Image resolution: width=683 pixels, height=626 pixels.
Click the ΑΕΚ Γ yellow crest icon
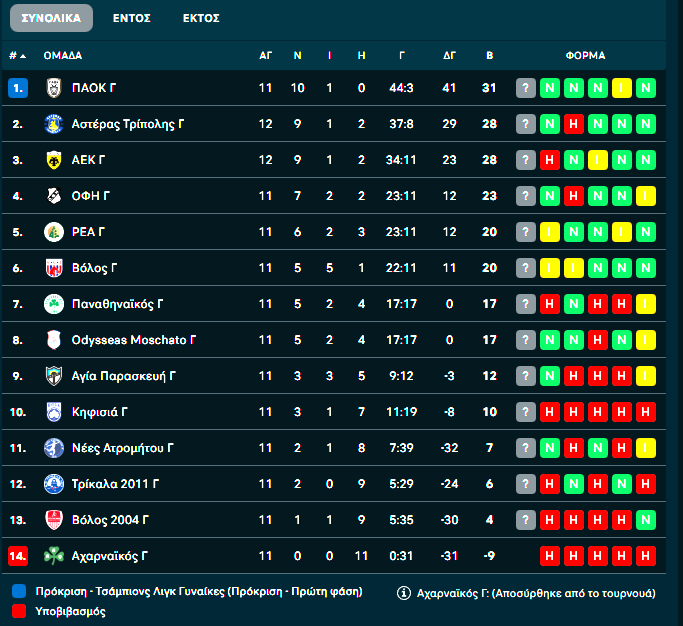(53, 160)
